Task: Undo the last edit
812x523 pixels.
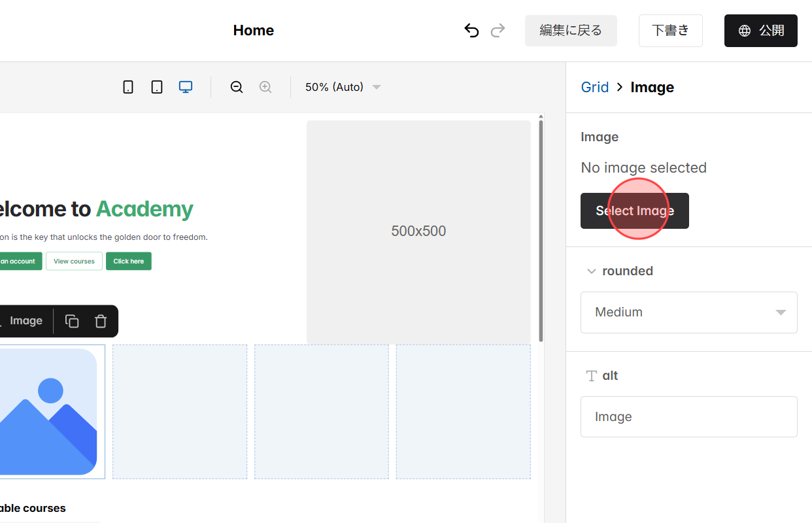Action: coord(471,30)
